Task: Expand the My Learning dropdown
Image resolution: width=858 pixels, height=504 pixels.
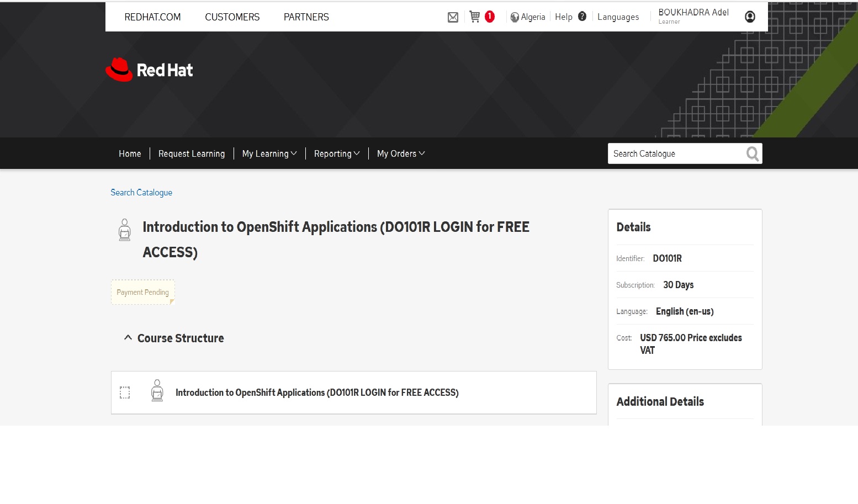Action: 269,153
